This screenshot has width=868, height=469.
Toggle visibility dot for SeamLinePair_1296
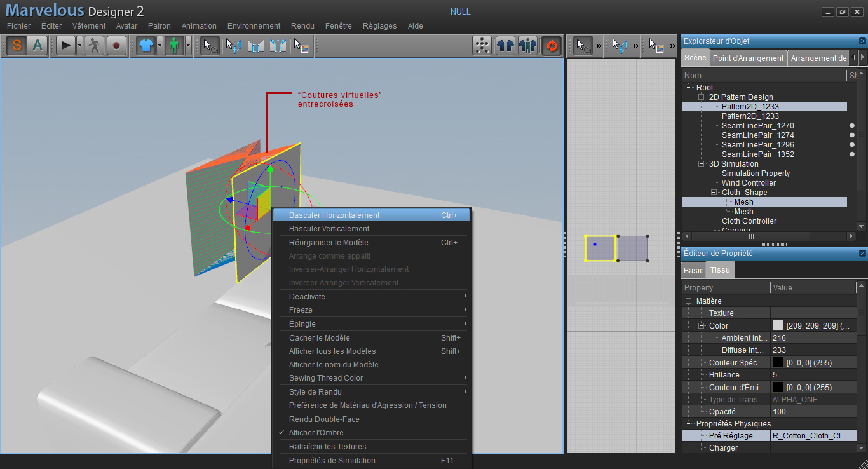click(x=852, y=145)
